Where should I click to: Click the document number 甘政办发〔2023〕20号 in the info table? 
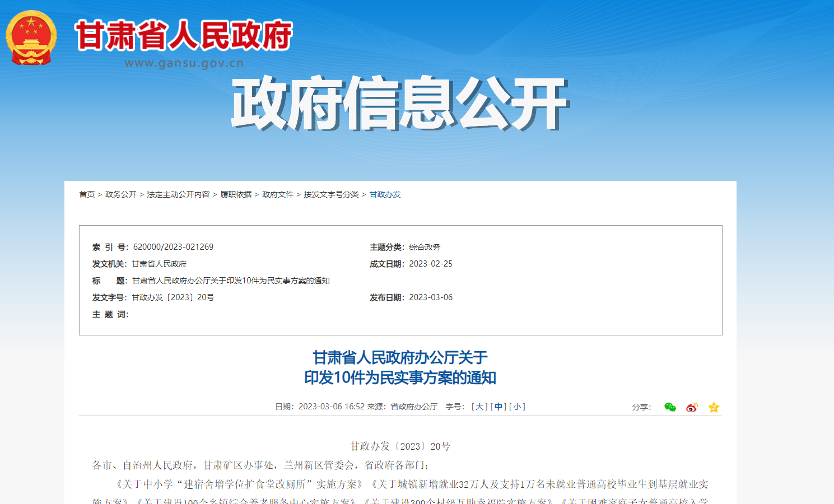[x=173, y=297]
